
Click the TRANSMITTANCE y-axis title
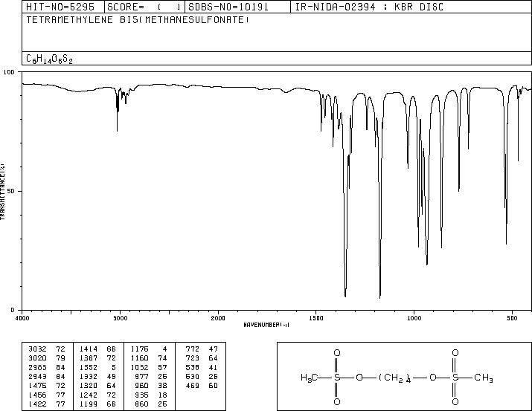tap(3, 192)
